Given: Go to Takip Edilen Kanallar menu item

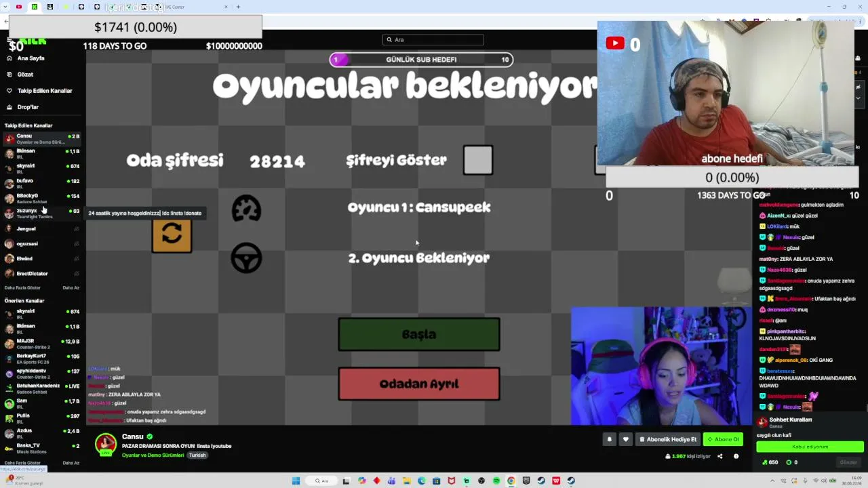Looking at the screenshot, I should click(x=45, y=91).
